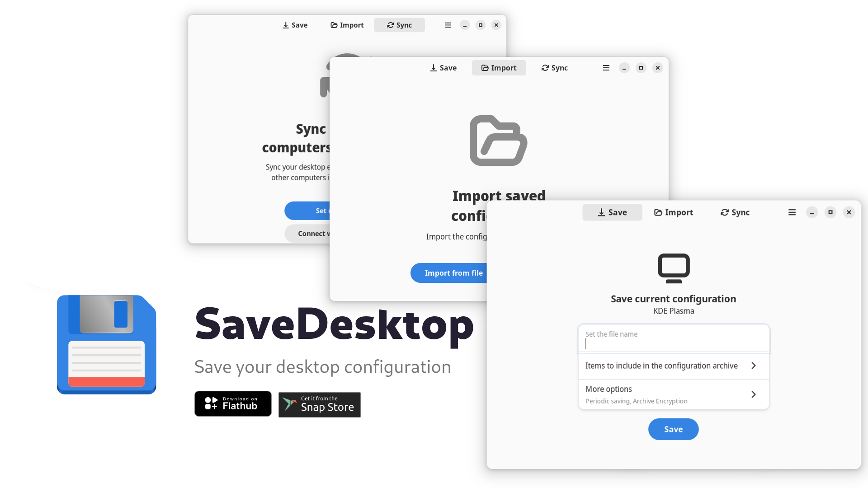This screenshot has width=868, height=488.
Task: Enable archive encryption under More options
Action: click(672, 394)
